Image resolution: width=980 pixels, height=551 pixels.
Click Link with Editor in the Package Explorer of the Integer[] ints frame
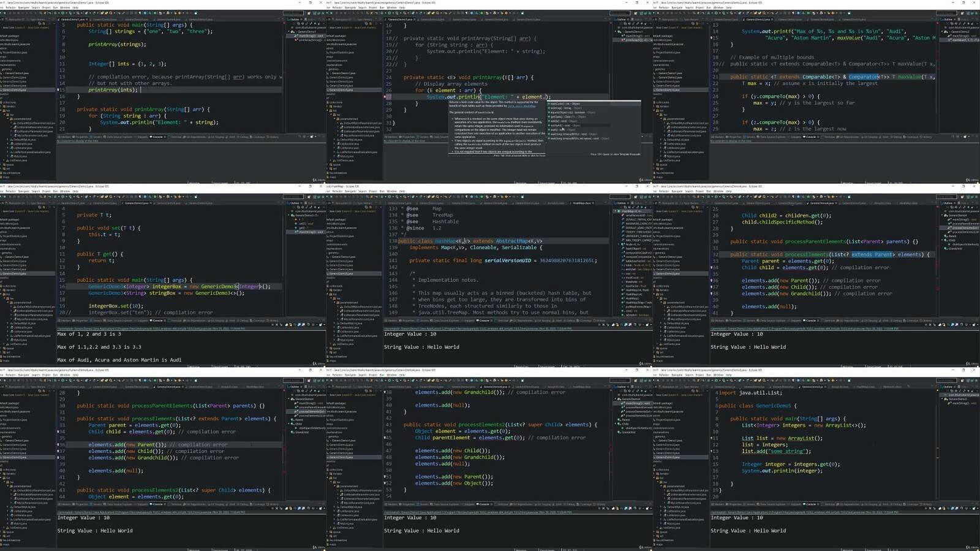tap(44, 23)
